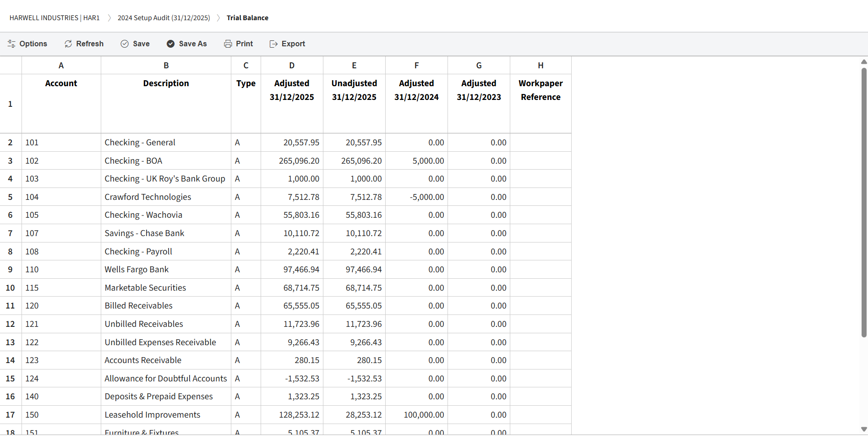Click the Export arrow icon
This screenshot has height=441, width=868.
click(x=273, y=44)
